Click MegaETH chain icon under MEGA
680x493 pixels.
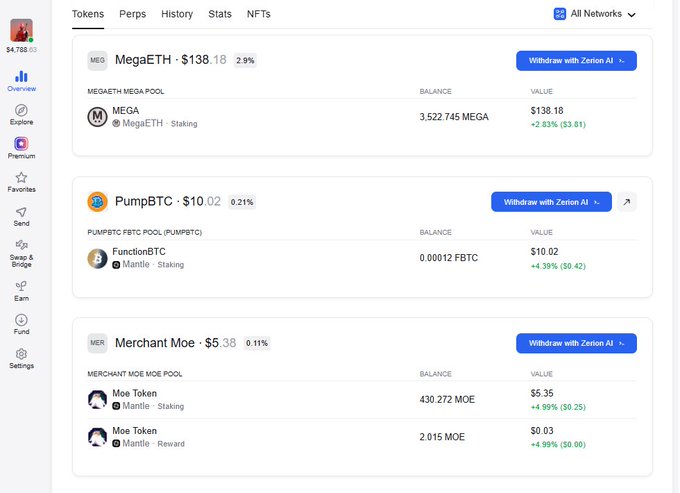click(116, 124)
